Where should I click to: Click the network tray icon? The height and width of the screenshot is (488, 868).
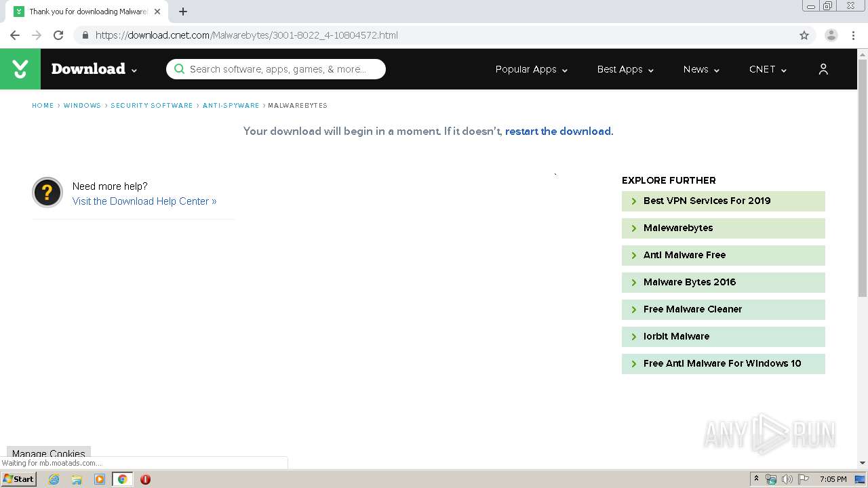[x=771, y=479]
